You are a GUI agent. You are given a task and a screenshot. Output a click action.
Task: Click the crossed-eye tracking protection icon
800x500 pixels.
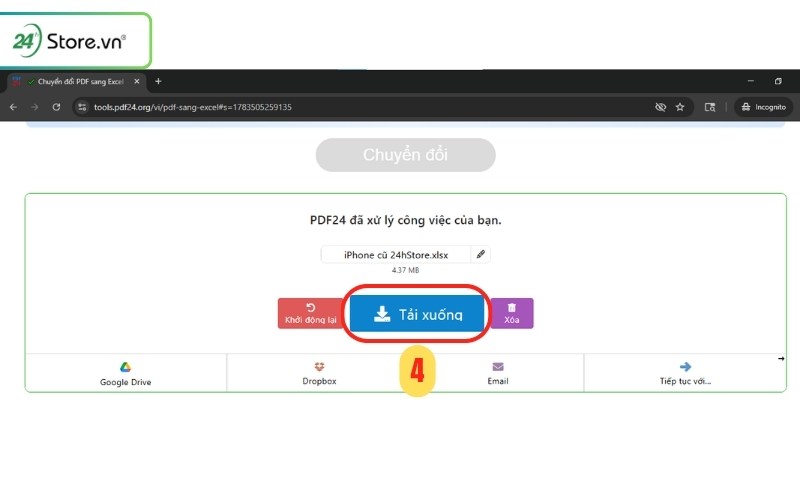pyautogui.click(x=660, y=107)
